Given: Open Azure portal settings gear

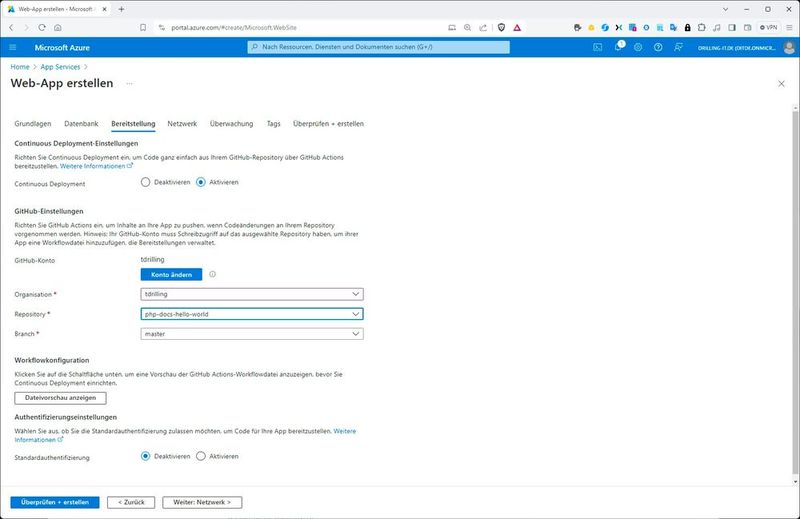Looking at the screenshot, I should click(638, 47).
